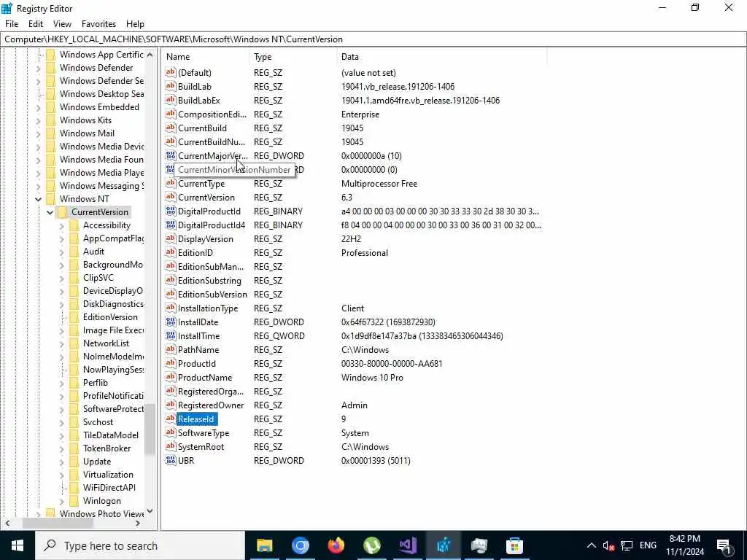Open the notification center icon
This screenshot has width=747, height=560.
coord(724,545)
